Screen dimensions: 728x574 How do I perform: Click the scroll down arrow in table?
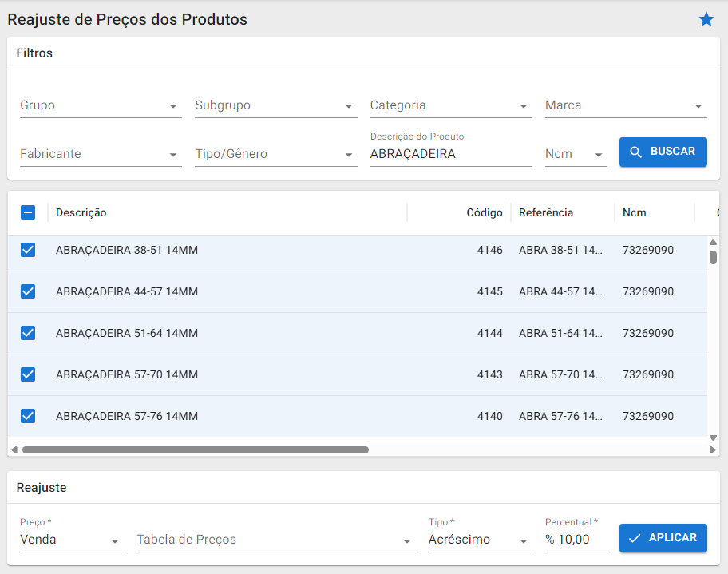click(x=713, y=437)
